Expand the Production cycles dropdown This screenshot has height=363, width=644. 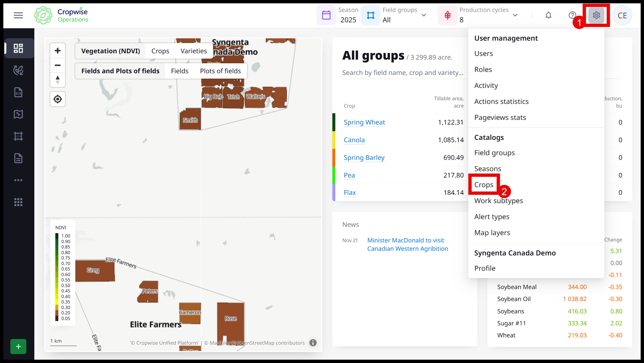(515, 15)
